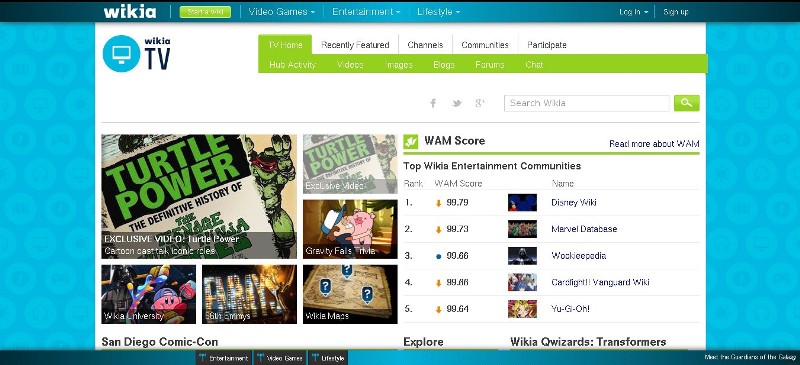The width and height of the screenshot is (800, 365).
Task: Open the Wookieepedia thumbnail image
Action: (x=522, y=256)
